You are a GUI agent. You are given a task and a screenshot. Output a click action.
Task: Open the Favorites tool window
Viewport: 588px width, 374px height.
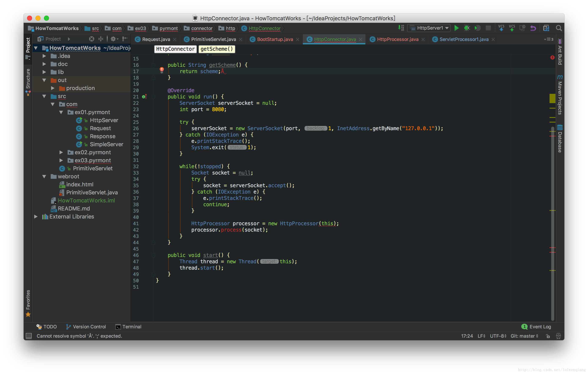click(28, 303)
